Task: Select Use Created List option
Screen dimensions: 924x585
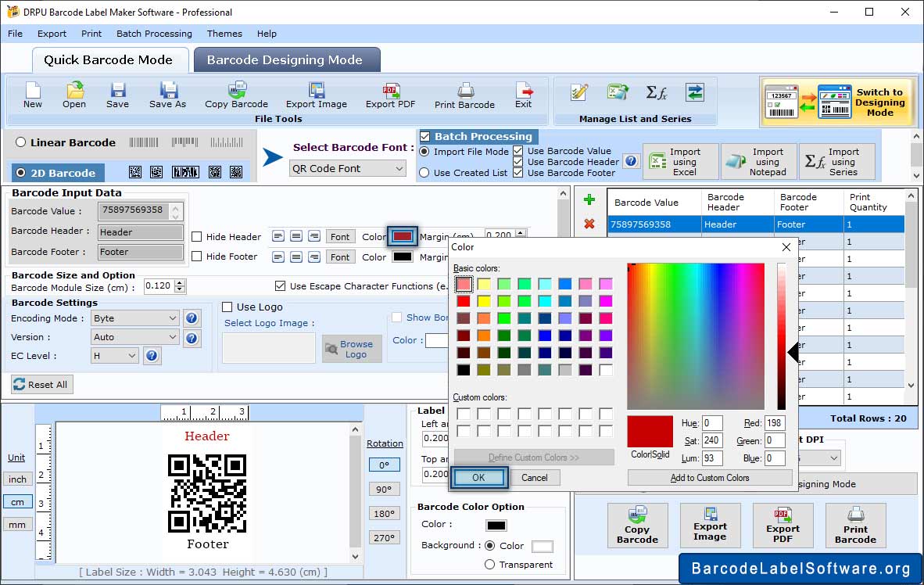Action: 424,173
